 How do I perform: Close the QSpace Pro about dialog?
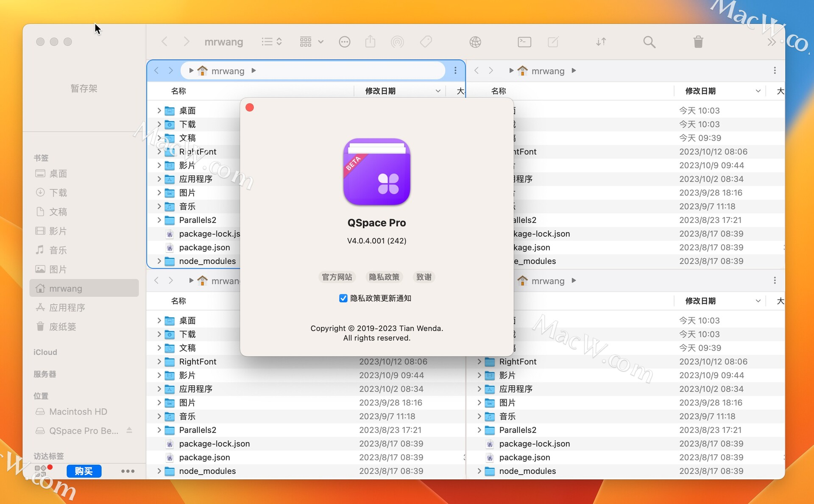pos(250,108)
